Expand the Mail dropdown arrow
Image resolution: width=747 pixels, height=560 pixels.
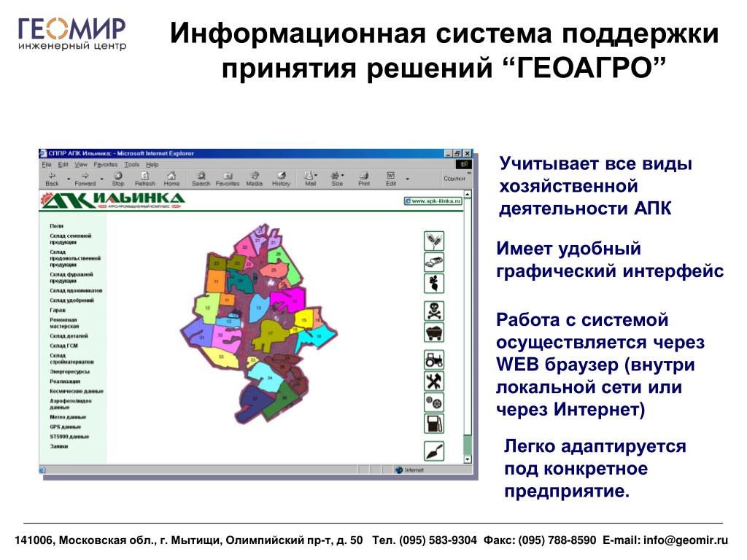pos(316,175)
